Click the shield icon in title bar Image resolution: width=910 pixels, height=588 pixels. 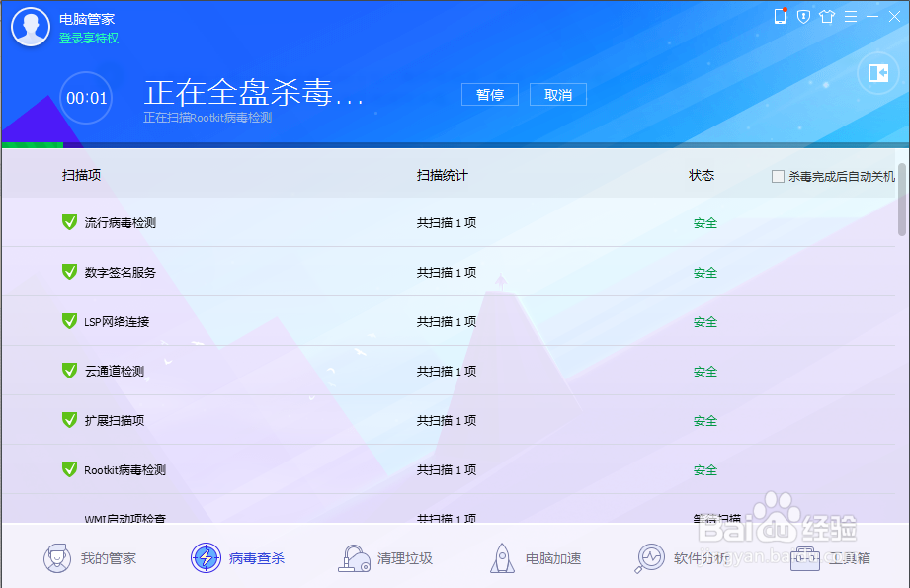click(804, 16)
